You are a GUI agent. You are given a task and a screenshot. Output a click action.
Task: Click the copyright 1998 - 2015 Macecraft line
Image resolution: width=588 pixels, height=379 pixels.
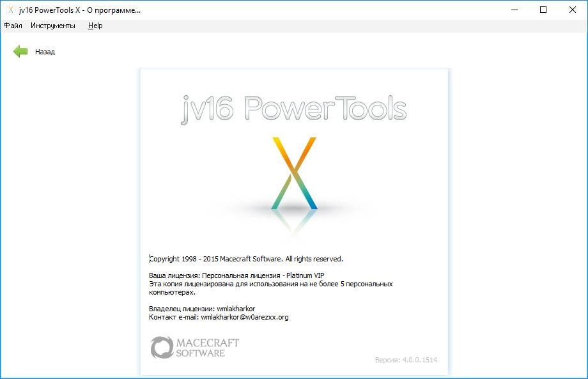tap(246, 259)
